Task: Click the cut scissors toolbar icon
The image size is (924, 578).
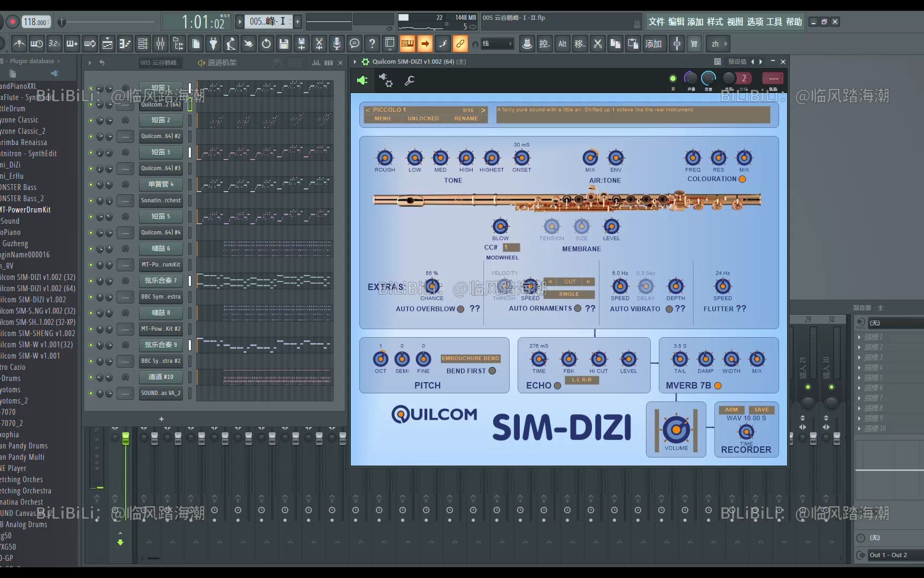Action: pos(598,44)
